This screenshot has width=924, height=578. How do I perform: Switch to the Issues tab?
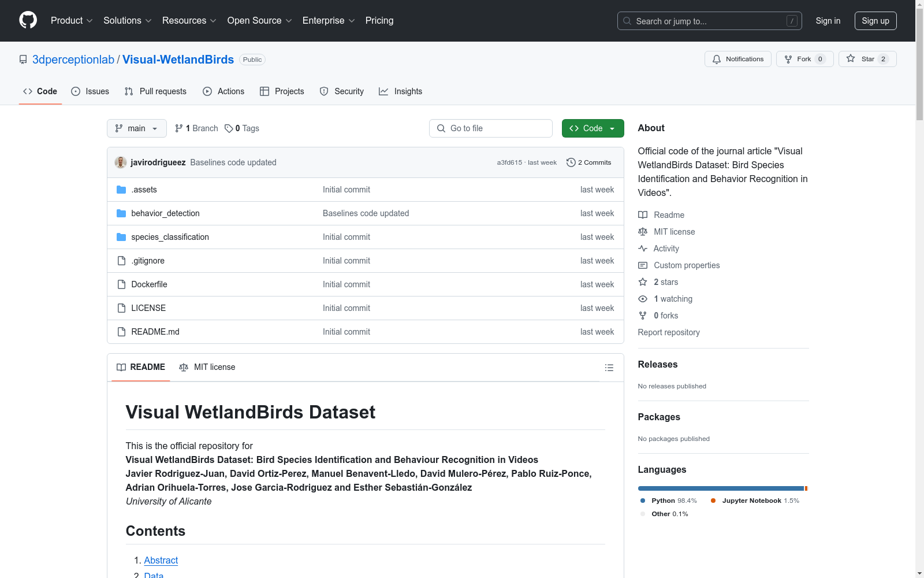90,91
